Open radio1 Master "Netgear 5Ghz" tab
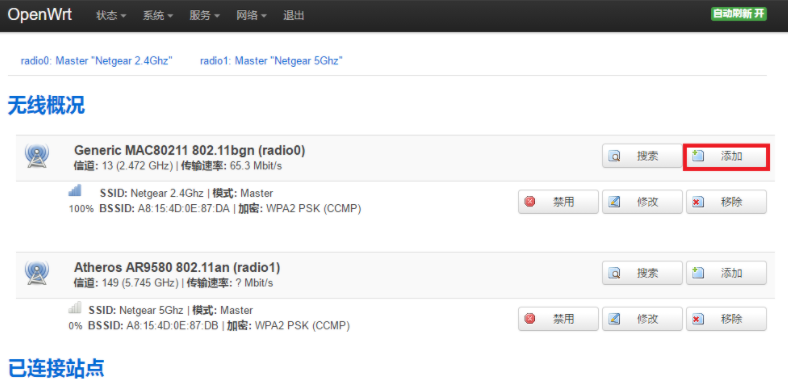Screen dimensions: 788x391 271,61
